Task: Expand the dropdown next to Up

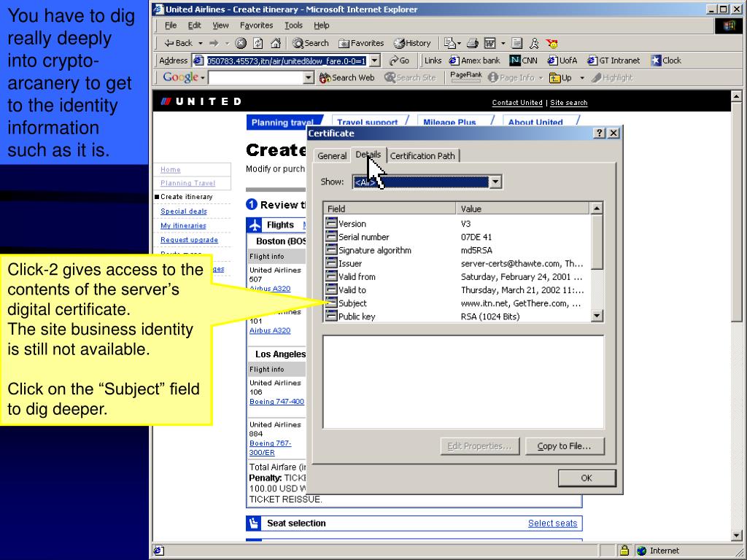Action: pos(581,77)
